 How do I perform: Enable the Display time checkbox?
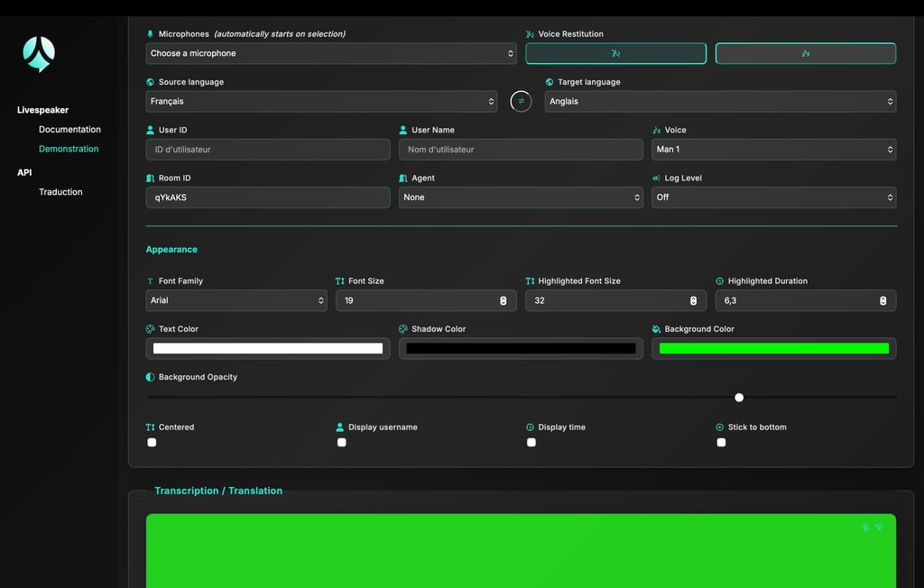pyautogui.click(x=531, y=443)
